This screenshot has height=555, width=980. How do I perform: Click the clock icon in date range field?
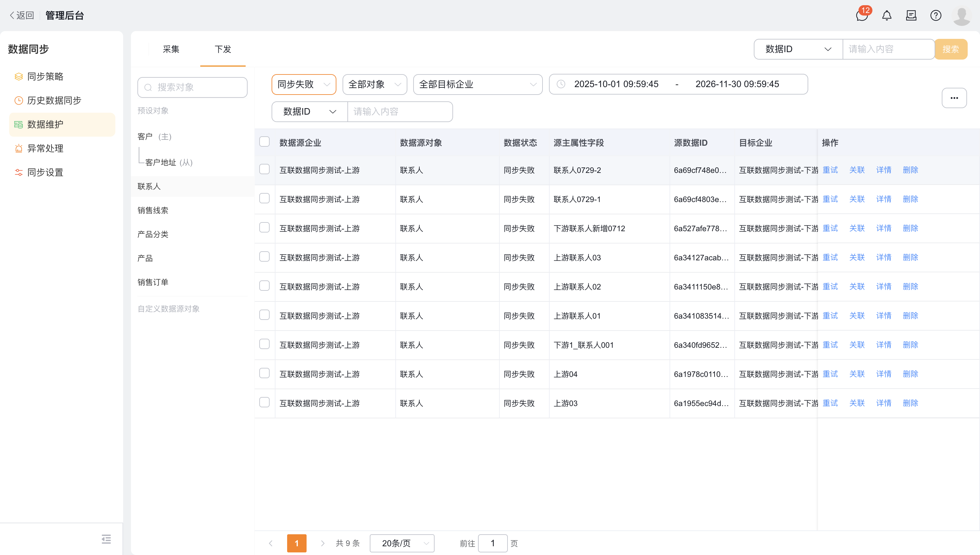(561, 84)
